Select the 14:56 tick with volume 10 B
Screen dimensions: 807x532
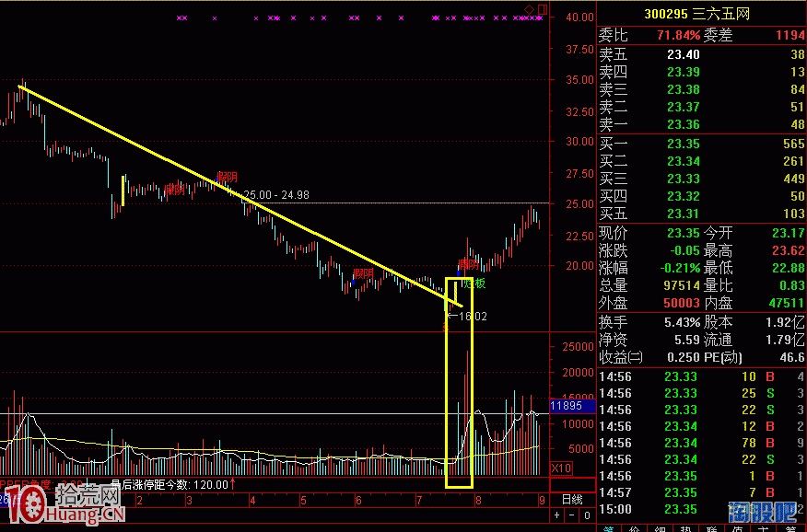[701, 376]
